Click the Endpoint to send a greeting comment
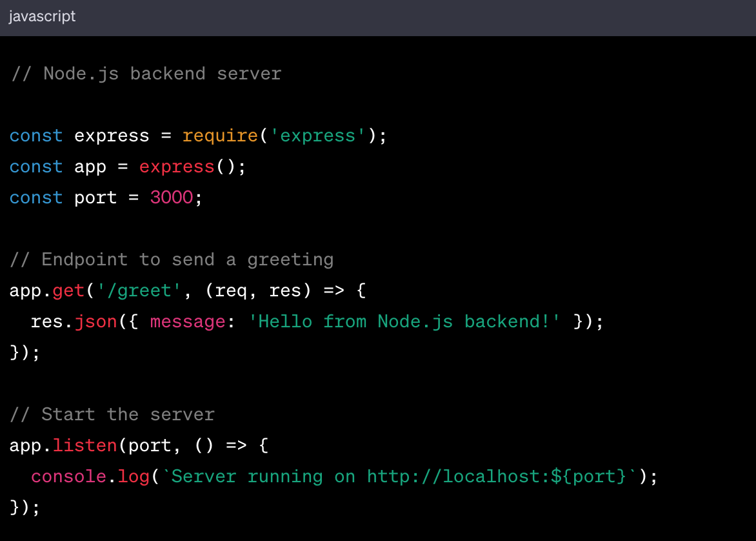 pos(171,260)
